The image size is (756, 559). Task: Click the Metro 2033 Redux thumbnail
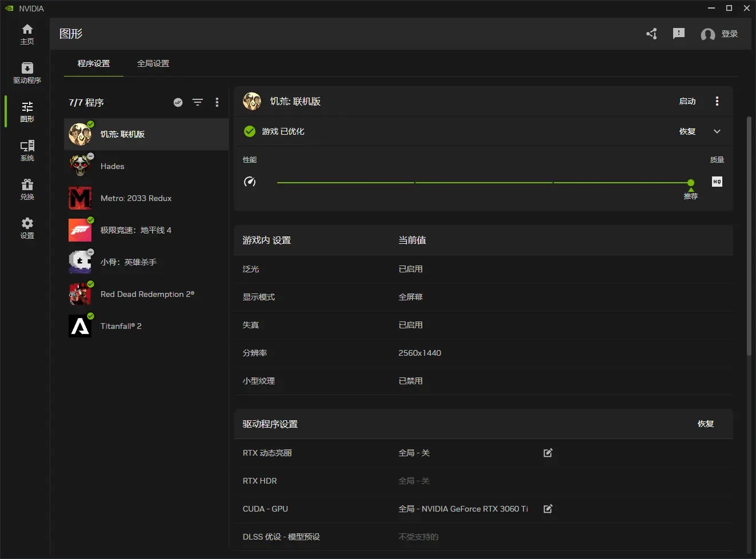pyautogui.click(x=80, y=198)
